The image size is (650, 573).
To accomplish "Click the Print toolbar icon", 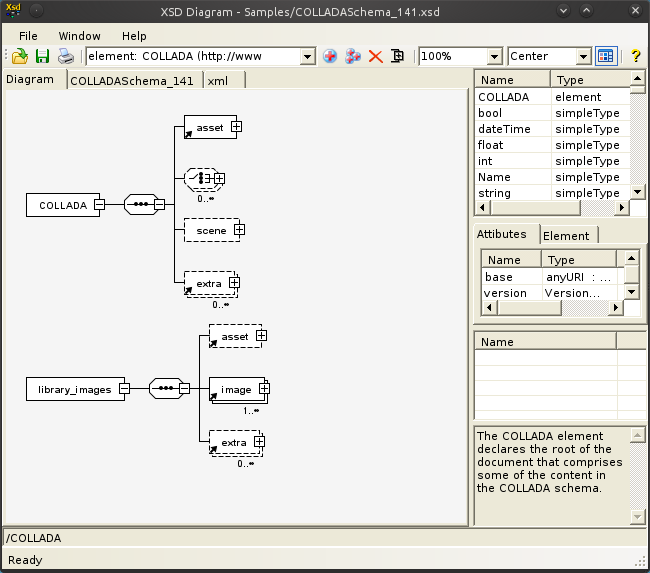I will 65,56.
